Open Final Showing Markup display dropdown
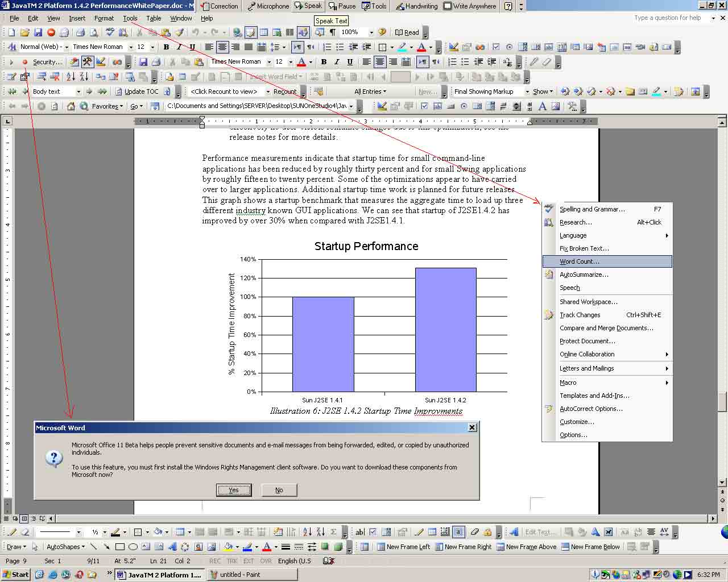 point(527,91)
